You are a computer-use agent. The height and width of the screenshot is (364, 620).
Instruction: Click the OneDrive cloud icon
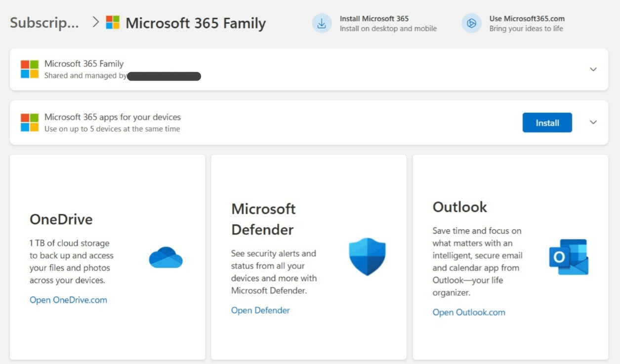point(165,257)
